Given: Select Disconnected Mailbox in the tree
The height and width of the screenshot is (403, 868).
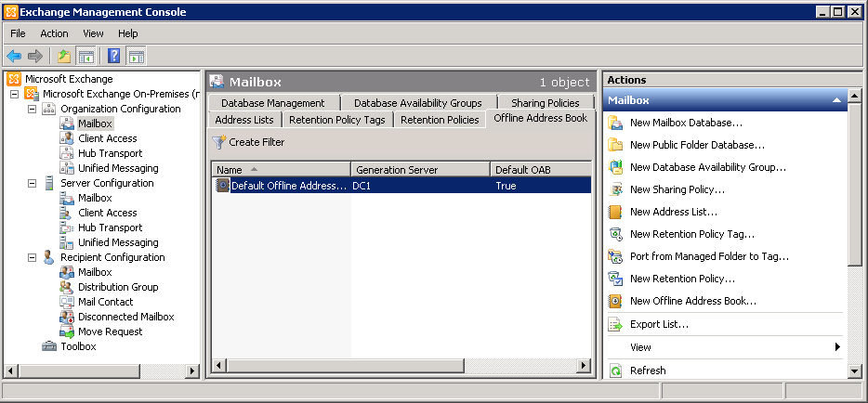Looking at the screenshot, I should pos(126,317).
